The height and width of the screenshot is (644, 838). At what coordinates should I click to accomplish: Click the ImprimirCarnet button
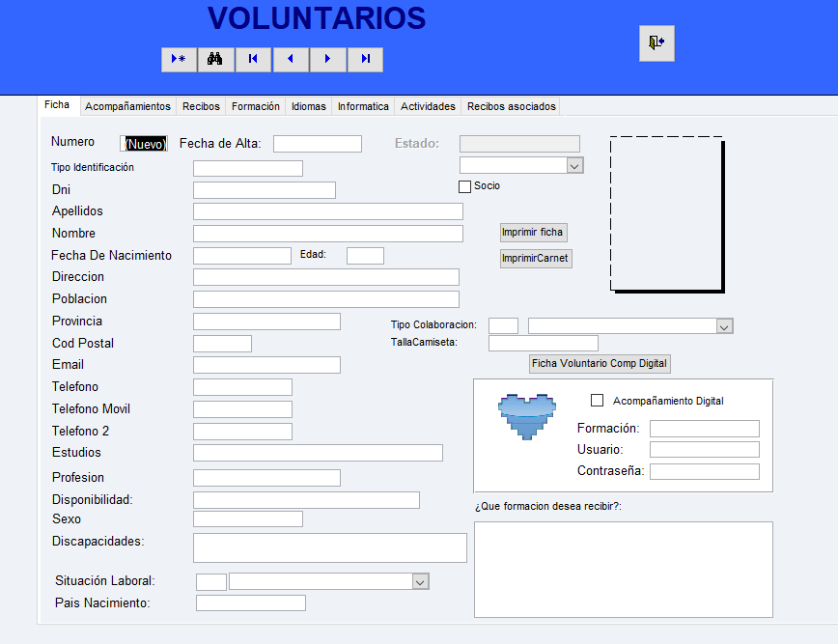pos(536,259)
